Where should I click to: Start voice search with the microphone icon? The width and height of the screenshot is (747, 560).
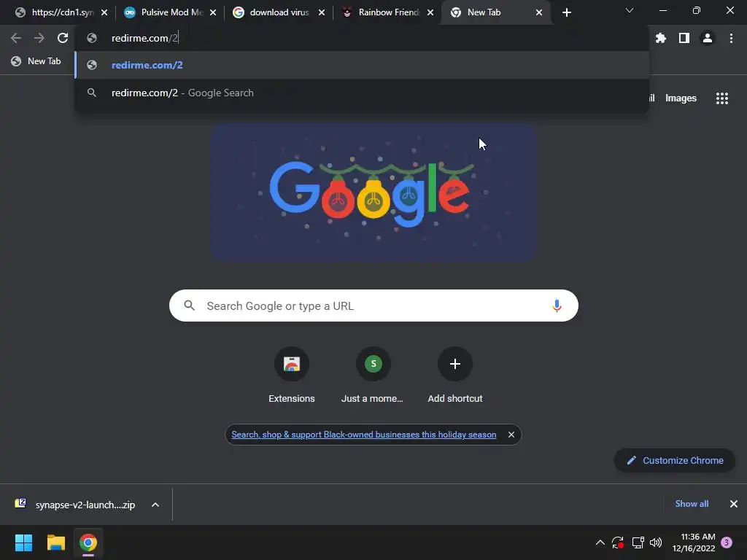click(x=557, y=306)
